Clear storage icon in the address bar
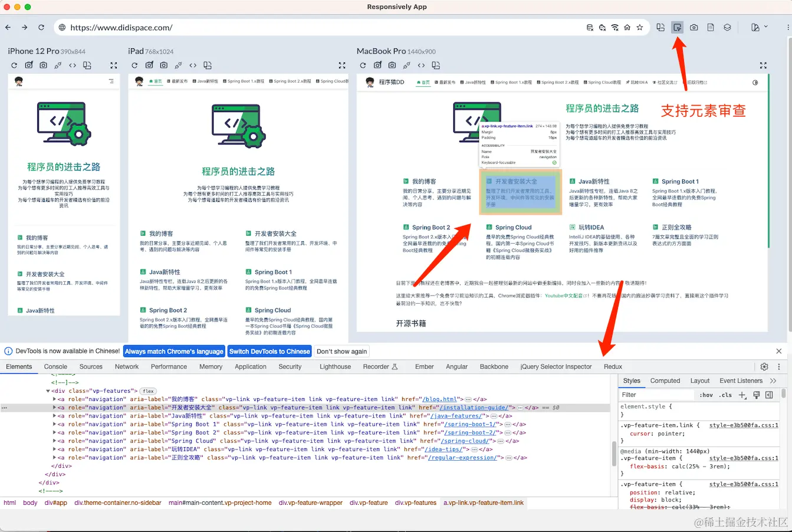 point(590,27)
